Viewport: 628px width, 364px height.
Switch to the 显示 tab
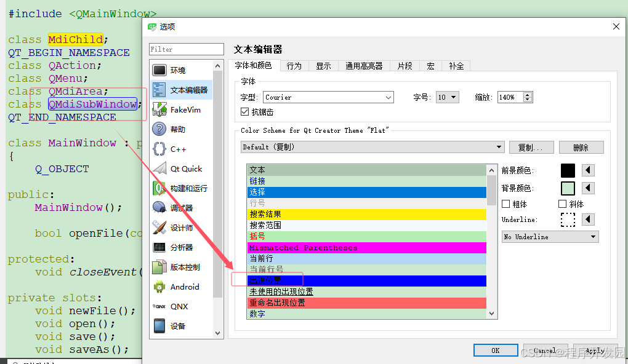(323, 66)
